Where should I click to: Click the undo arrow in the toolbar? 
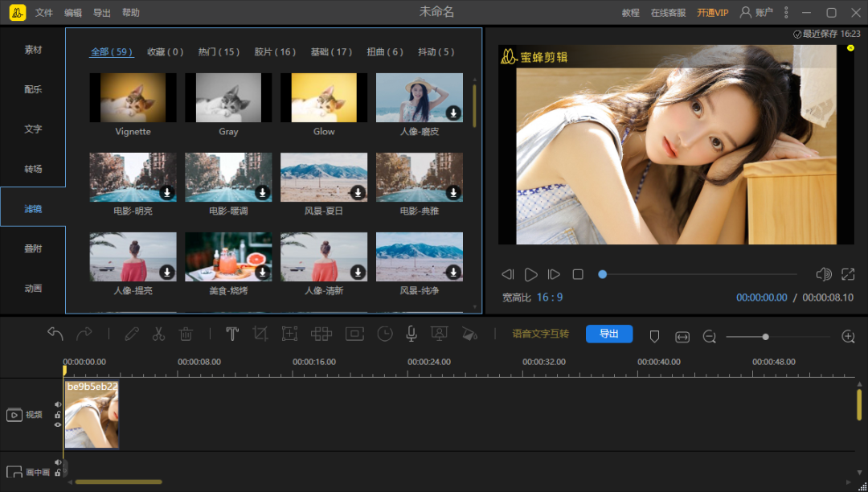tap(55, 334)
